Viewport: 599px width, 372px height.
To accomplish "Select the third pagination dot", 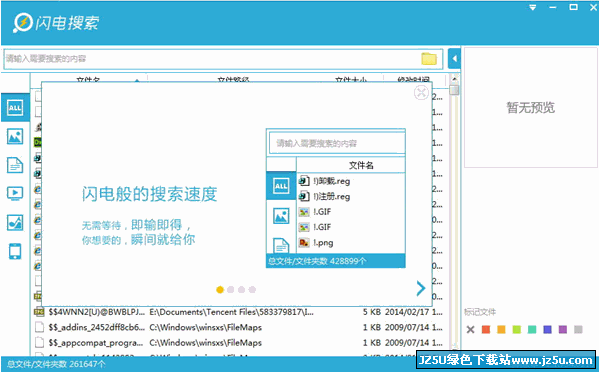I will pyautogui.click(x=241, y=290).
